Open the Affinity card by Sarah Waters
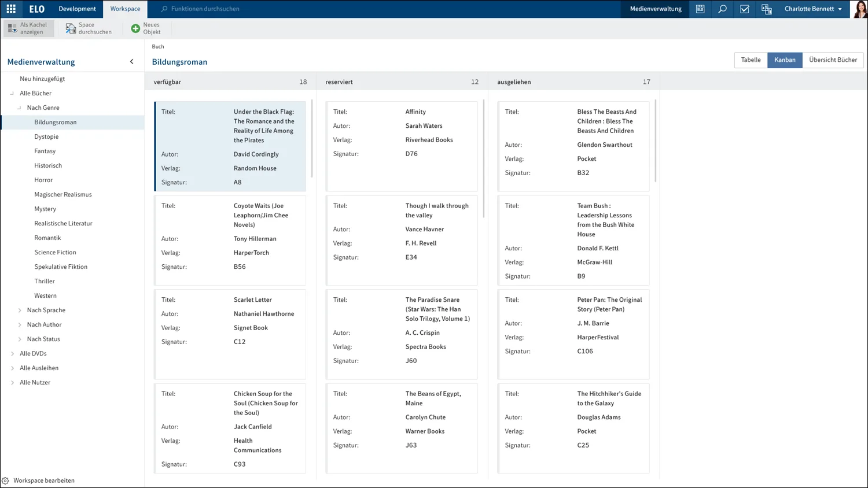Screen dimensions: 868x488 click(402, 146)
